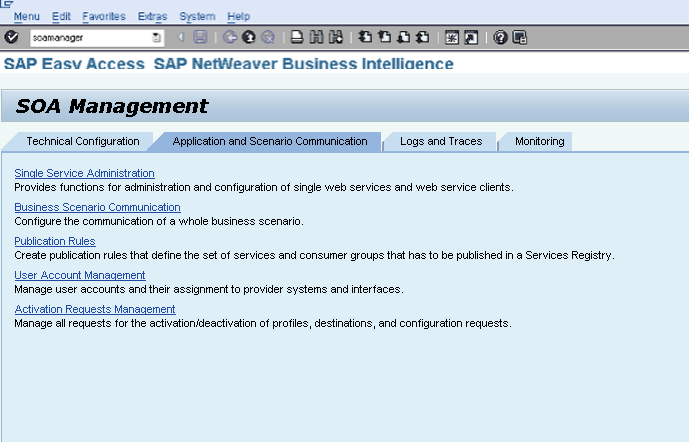Open the Menu menu
The image size is (689, 442).
[26, 16]
